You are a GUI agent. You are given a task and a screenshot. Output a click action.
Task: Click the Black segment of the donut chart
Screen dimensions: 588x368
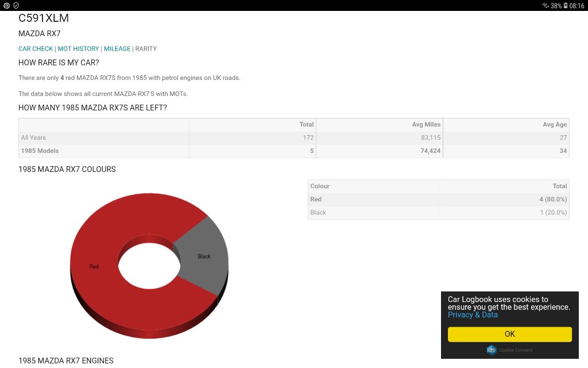click(204, 256)
